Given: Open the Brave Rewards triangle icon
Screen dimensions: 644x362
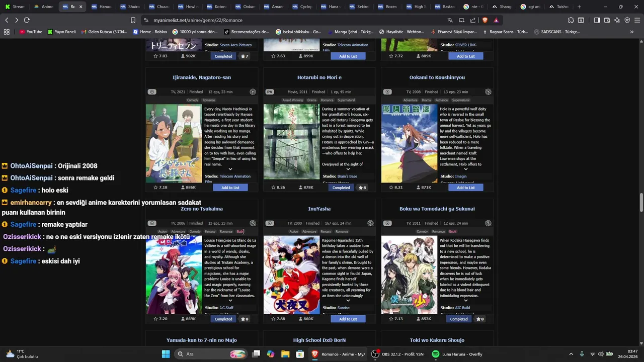Looking at the screenshot, I should (496, 20).
